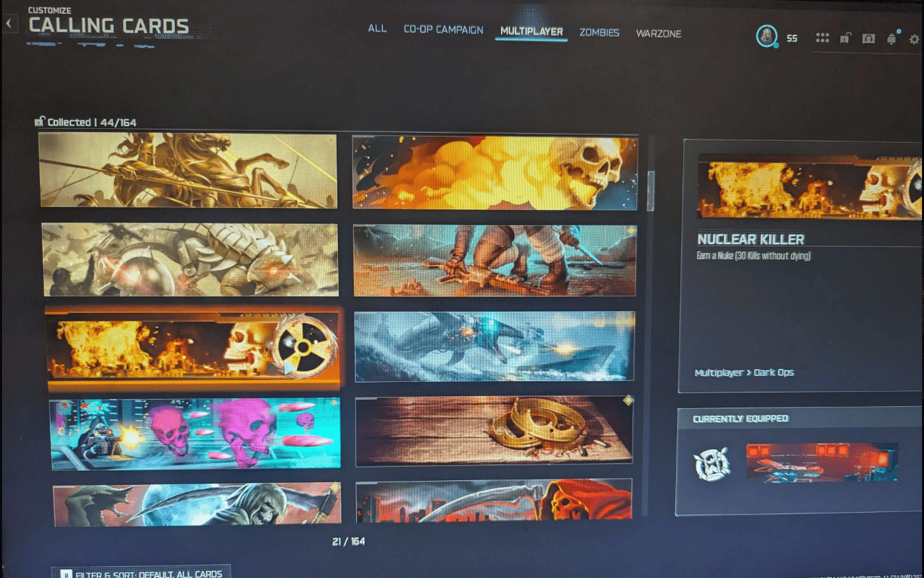Open the player profile avatar
This screenshot has width=924, height=578.
point(766,36)
